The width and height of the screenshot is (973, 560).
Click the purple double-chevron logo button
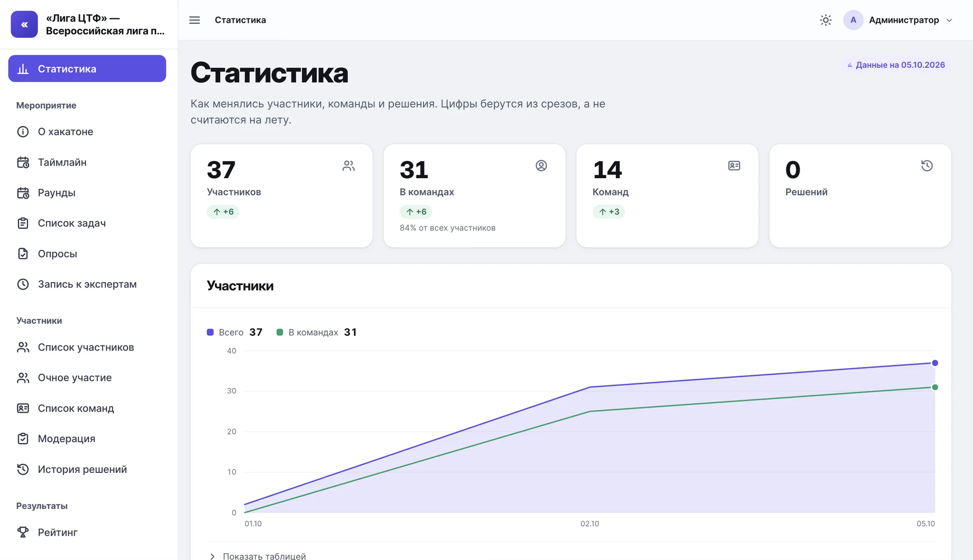pyautogui.click(x=24, y=24)
